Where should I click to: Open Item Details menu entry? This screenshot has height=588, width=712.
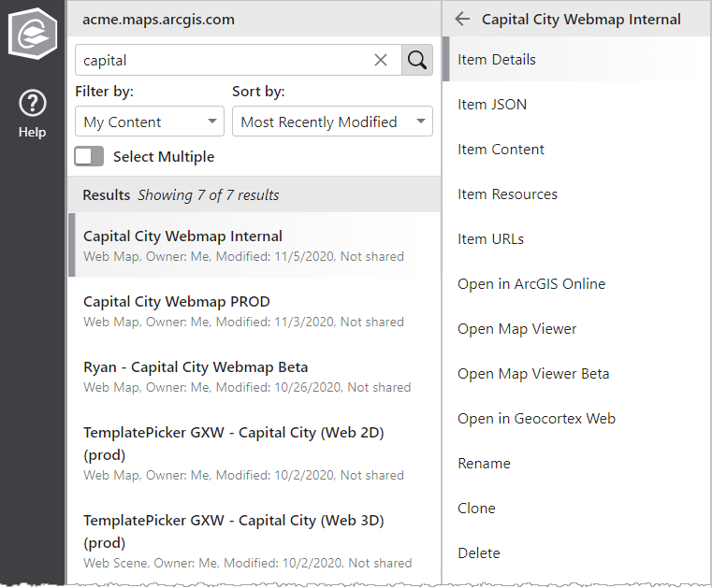tap(576, 60)
